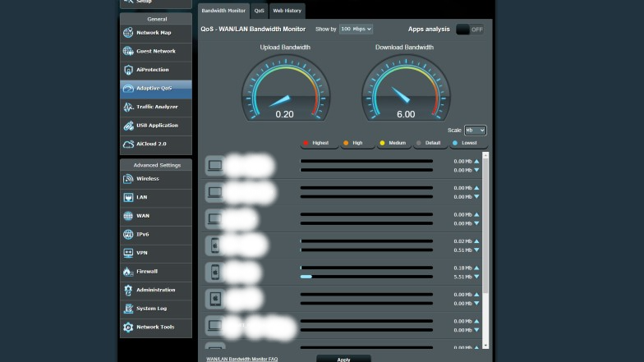Open the Traffic Analyzer menu item

[x=156, y=107]
